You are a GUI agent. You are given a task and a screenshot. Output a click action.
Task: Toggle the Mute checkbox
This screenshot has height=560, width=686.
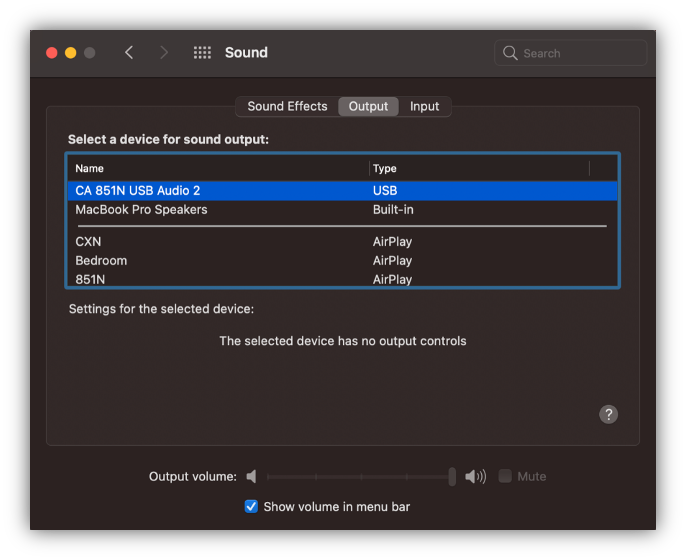coord(505,477)
